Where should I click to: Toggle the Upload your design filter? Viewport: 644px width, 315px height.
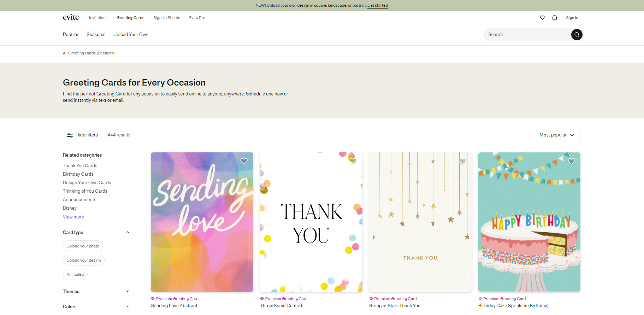(83, 260)
